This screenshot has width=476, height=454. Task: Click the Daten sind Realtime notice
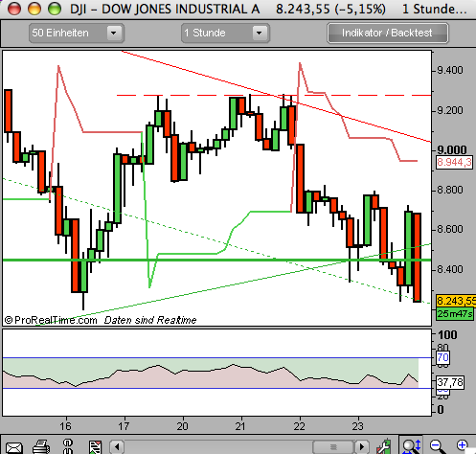pyautogui.click(x=150, y=320)
